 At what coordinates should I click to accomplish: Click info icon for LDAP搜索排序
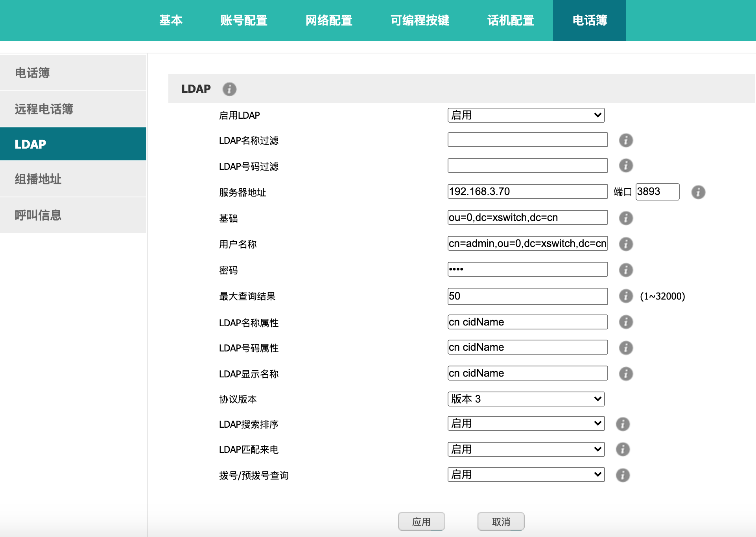[x=623, y=424]
